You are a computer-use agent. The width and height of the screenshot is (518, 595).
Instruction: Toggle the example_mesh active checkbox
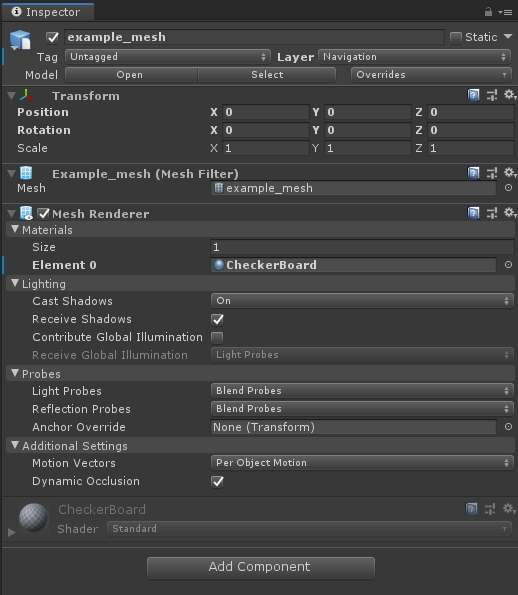[52, 37]
